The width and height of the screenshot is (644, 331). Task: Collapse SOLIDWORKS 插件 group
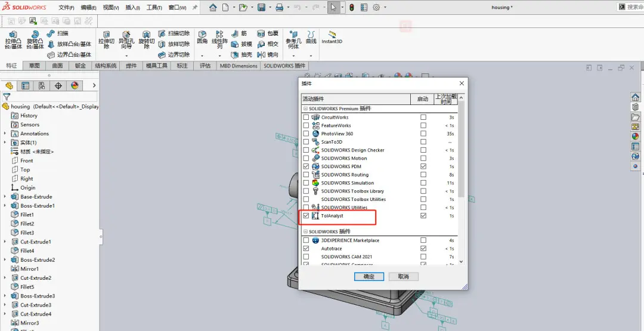pyautogui.click(x=305, y=231)
